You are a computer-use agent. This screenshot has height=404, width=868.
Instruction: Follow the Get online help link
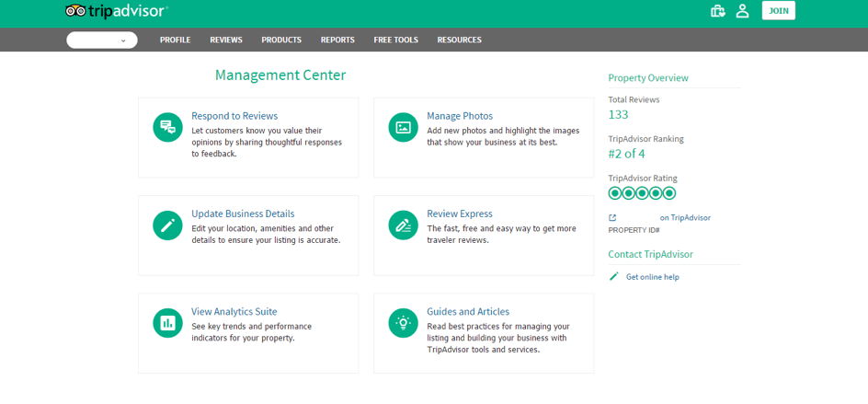pyautogui.click(x=652, y=277)
